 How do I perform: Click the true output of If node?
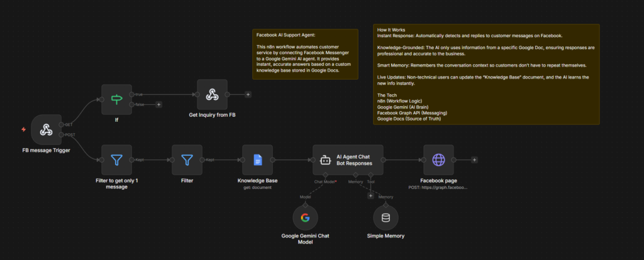click(x=132, y=94)
